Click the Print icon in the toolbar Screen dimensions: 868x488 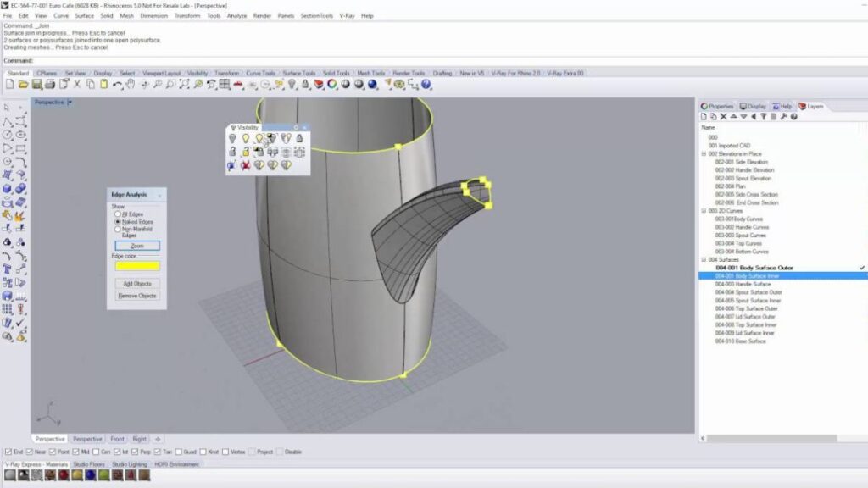pos(50,85)
